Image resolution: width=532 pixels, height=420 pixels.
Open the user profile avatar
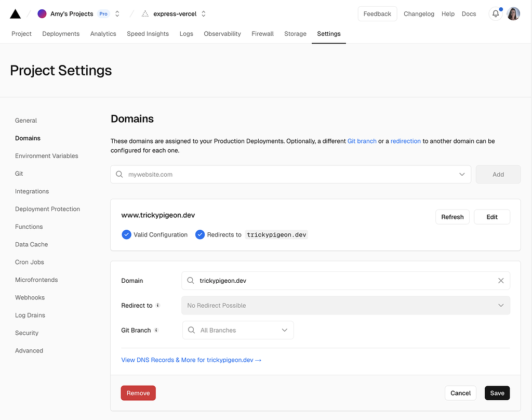point(513,14)
